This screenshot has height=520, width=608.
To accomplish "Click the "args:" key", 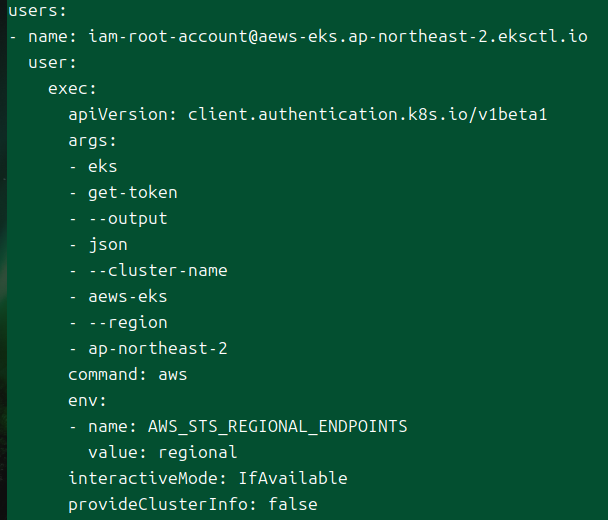I will [92, 140].
